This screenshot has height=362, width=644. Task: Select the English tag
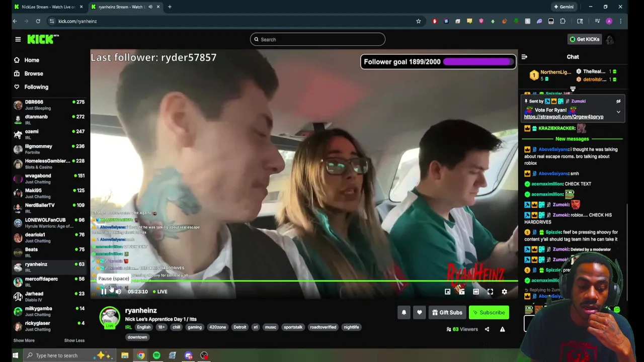(x=143, y=327)
